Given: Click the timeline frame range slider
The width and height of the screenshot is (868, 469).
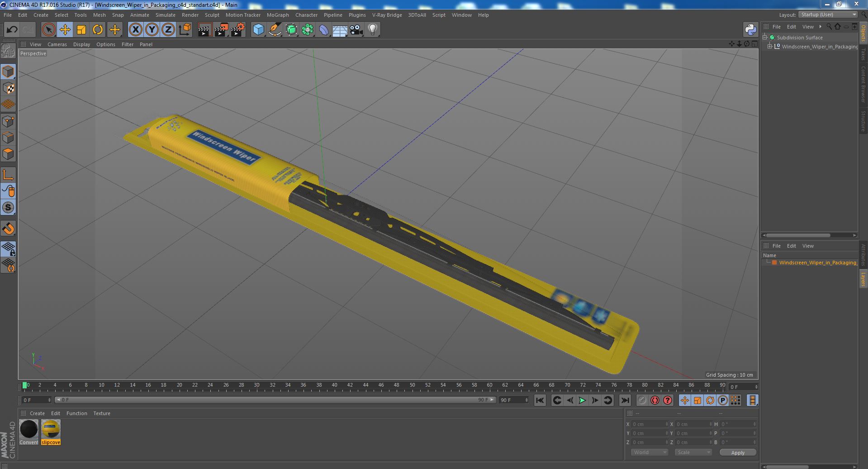Looking at the screenshot, I should click(x=275, y=400).
